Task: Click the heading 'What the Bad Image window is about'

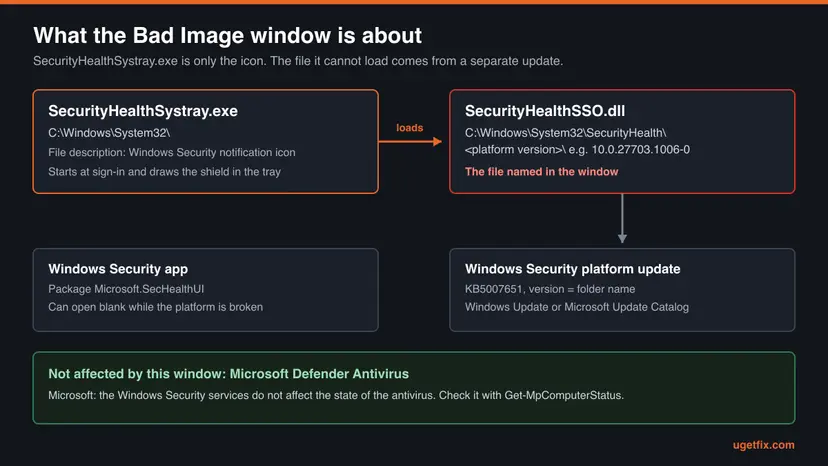Action: 228,36
